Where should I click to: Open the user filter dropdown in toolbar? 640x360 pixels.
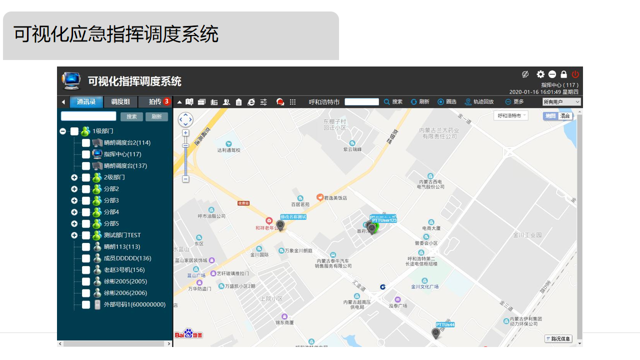561,102
